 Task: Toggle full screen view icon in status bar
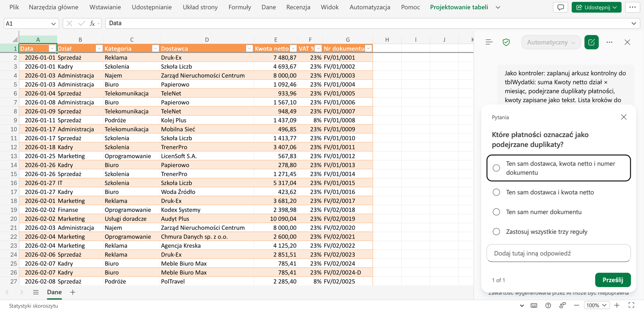[632, 305]
